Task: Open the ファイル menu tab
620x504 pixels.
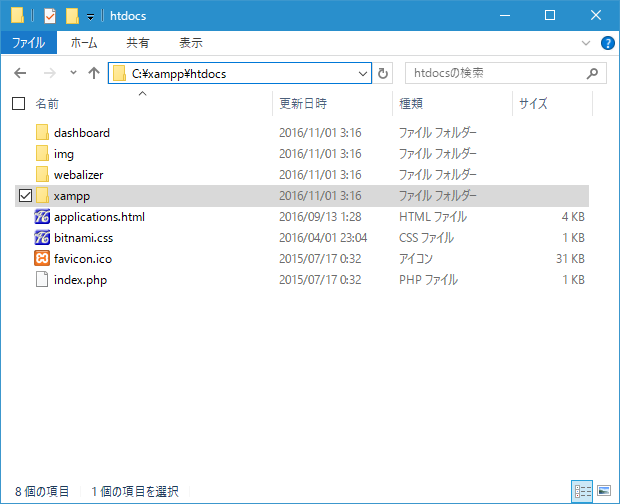Action: (x=29, y=43)
